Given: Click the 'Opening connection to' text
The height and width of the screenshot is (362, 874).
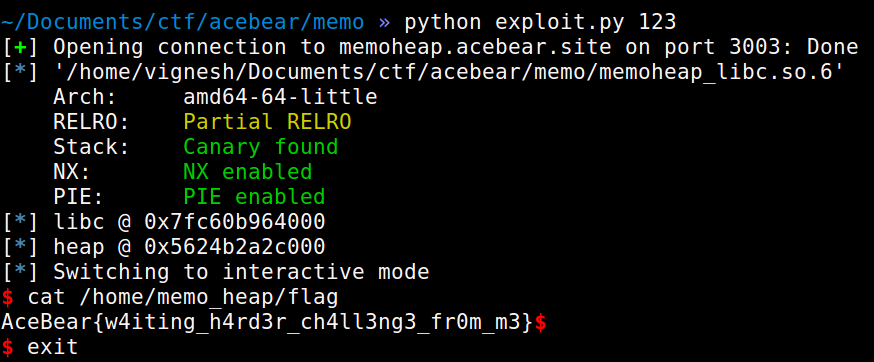Looking at the screenshot, I should [189, 47].
